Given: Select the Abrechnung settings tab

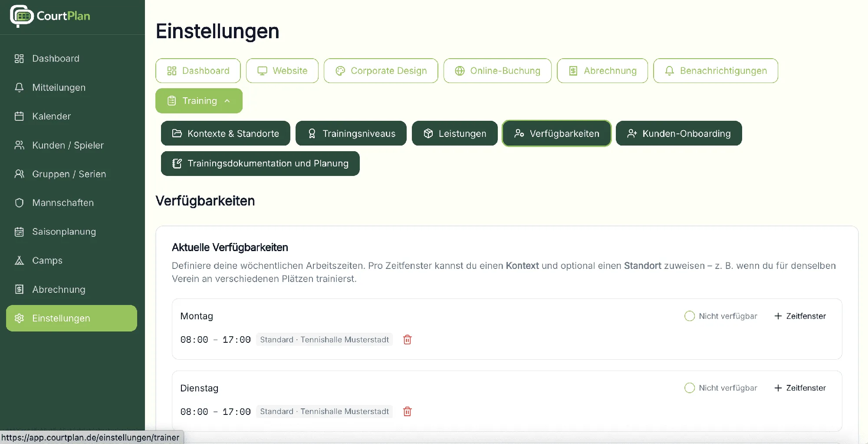Looking at the screenshot, I should pyautogui.click(x=602, y=71).
